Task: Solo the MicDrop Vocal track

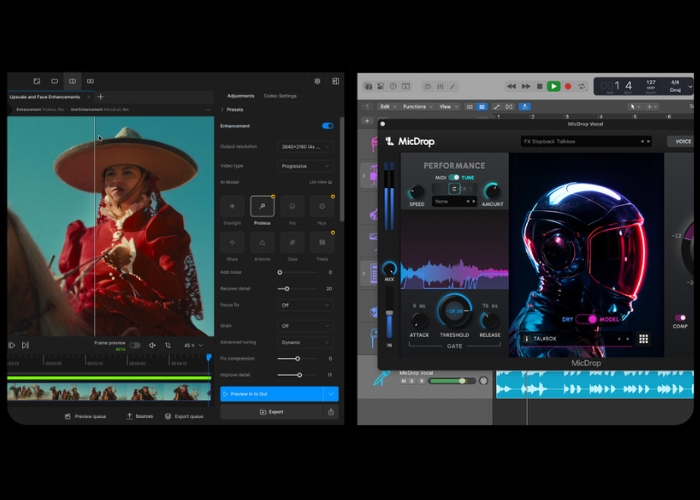Action: coord(412,381)
